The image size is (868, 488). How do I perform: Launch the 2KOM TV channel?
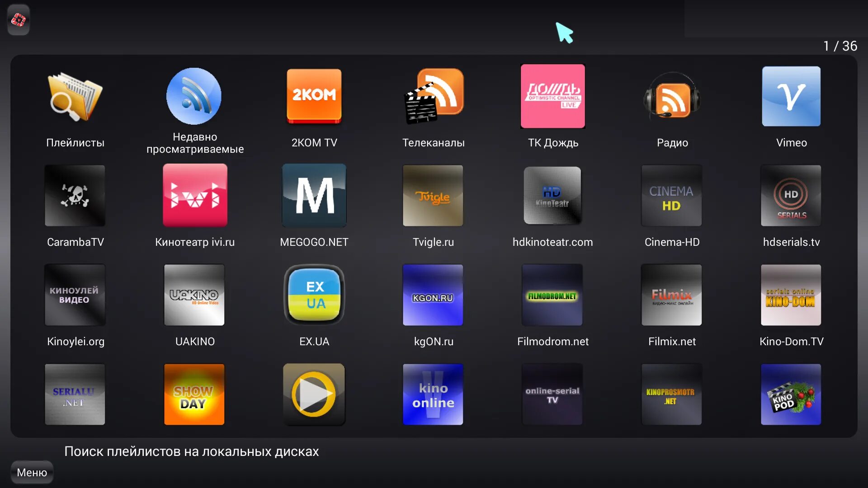point(314,97)
